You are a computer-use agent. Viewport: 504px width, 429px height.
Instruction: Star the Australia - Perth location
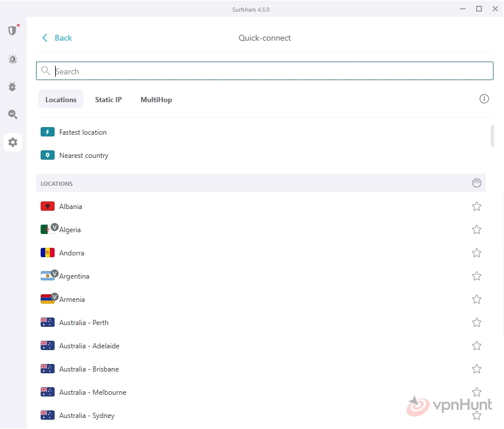tap(476, 322)
